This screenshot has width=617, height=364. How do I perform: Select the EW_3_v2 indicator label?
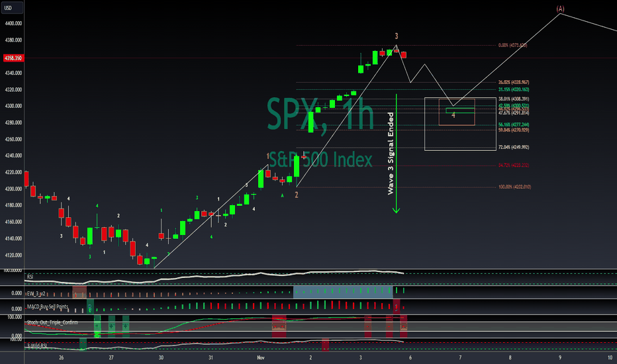click(x=36, y=294)
